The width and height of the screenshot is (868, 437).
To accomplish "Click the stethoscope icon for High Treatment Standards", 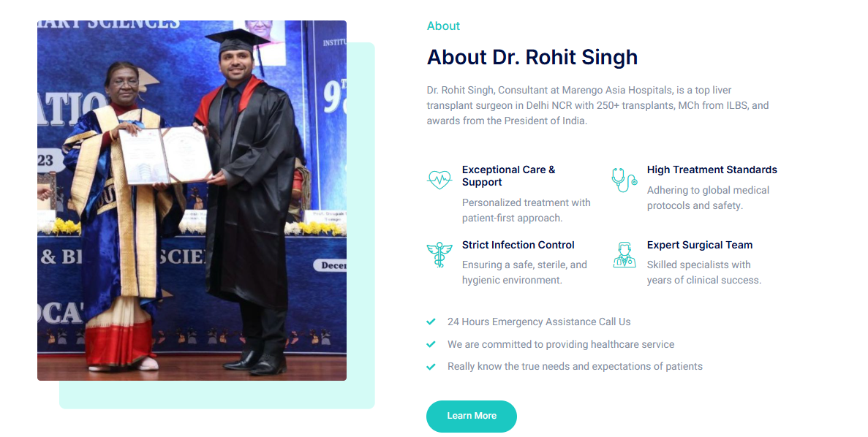I will 624,180.
